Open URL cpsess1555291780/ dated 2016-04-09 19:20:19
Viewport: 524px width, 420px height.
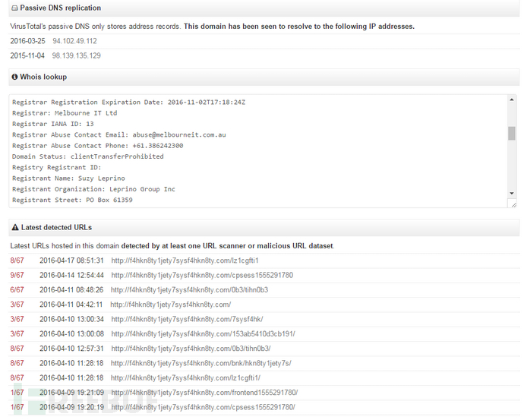204,407
